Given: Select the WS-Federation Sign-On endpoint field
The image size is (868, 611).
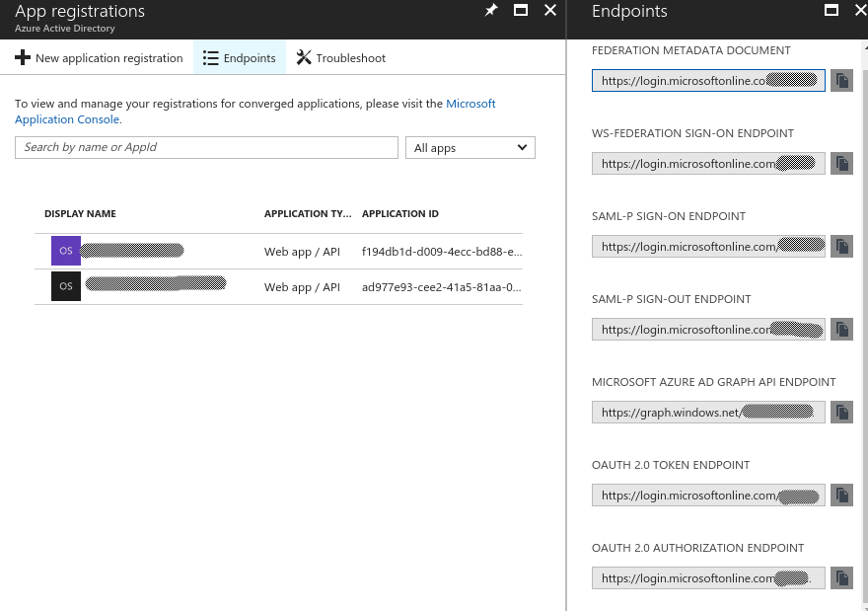Looking at the screenshot, I should tap(708, 164).
